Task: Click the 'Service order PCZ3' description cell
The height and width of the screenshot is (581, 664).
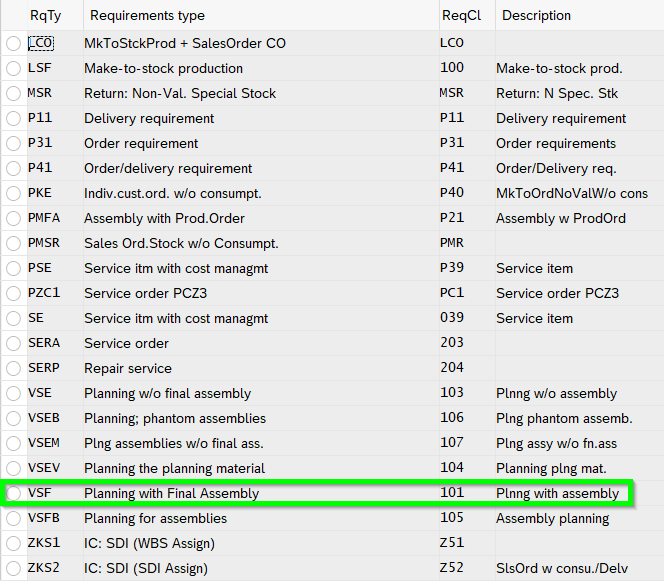Action: click(x=557, y=293)
